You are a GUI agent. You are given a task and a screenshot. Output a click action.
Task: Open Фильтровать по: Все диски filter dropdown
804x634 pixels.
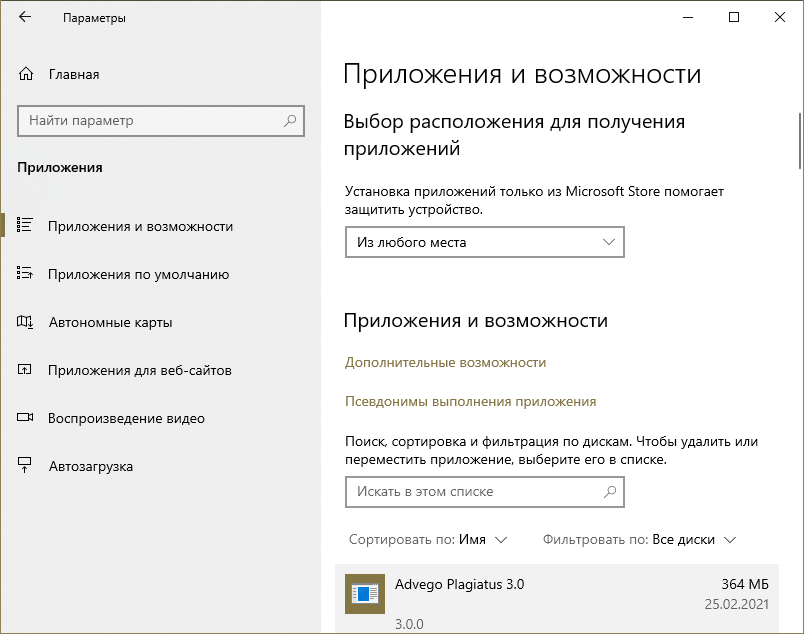[639, 539]
